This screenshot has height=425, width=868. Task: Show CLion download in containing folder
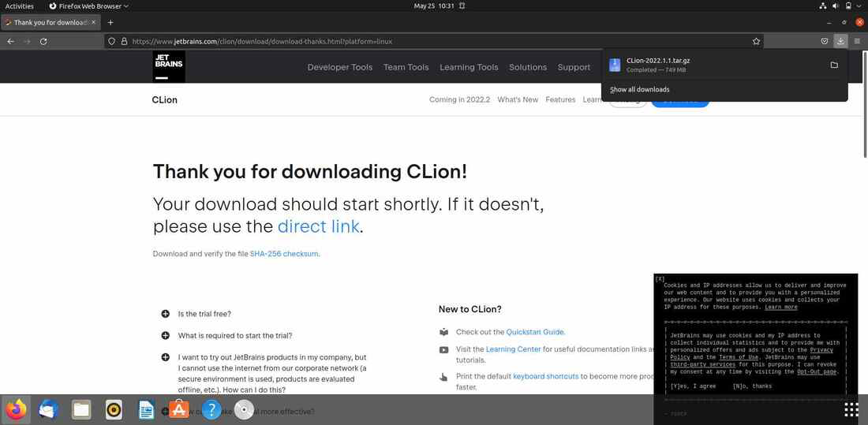click(x=834, y=65)
